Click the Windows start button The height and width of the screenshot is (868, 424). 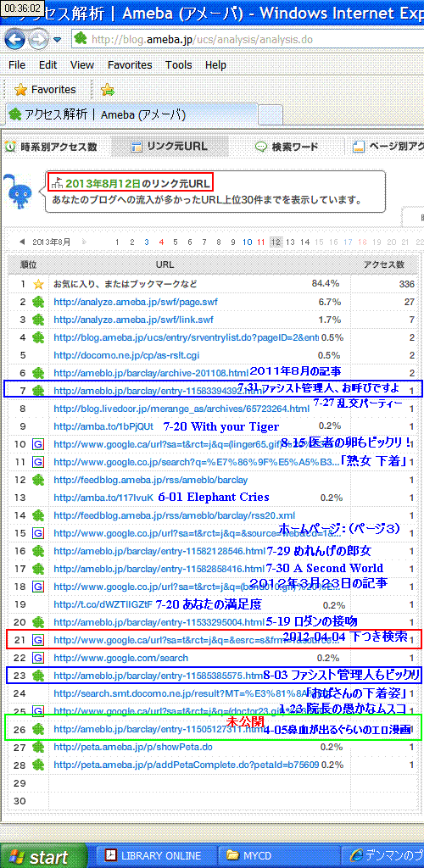pos(42,857)
